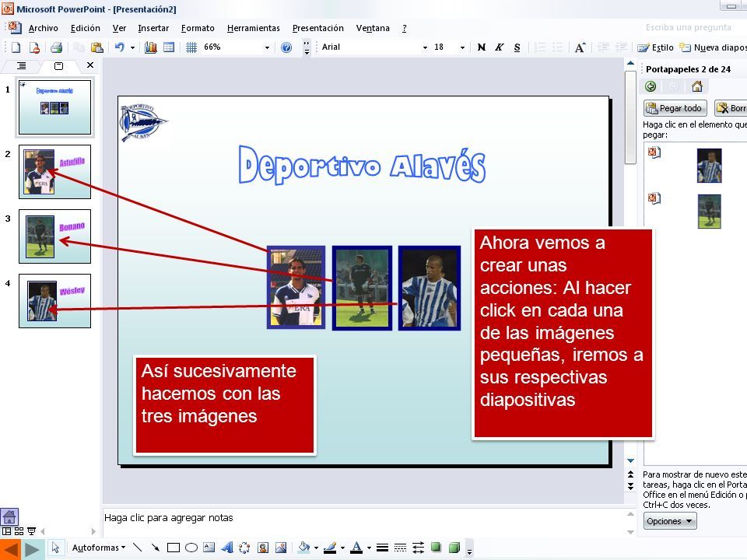Activate the Select Objects pointer
Screen dimensions: 747x560
tap(56, 548)
